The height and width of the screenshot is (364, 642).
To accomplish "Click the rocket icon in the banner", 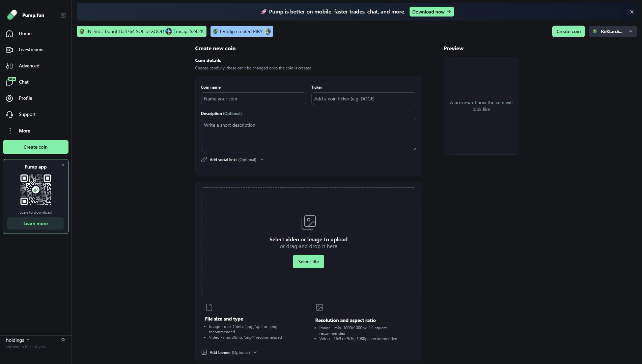I will pos(264,12).
